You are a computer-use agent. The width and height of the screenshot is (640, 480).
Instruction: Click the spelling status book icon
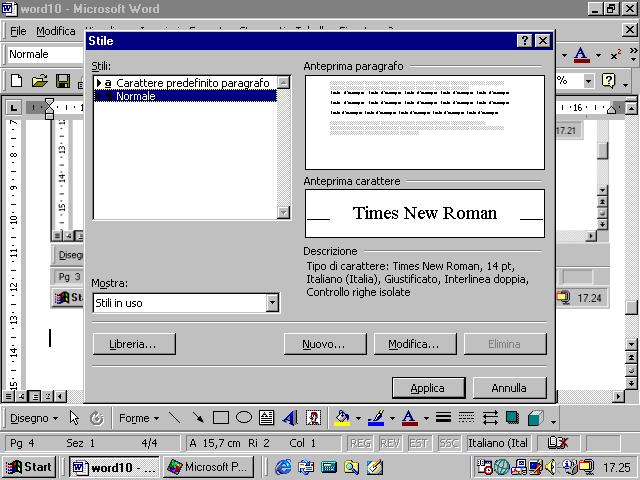(x=558, y=443)
